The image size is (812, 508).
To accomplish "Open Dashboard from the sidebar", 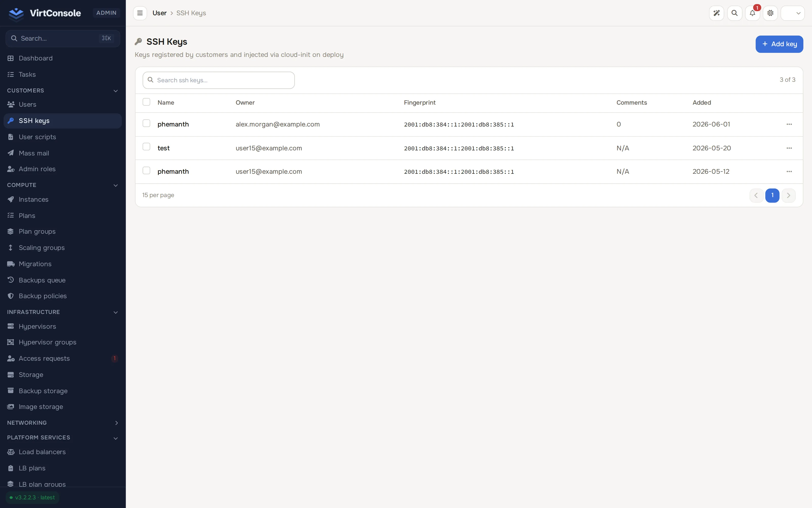I will tap(63, 58).
